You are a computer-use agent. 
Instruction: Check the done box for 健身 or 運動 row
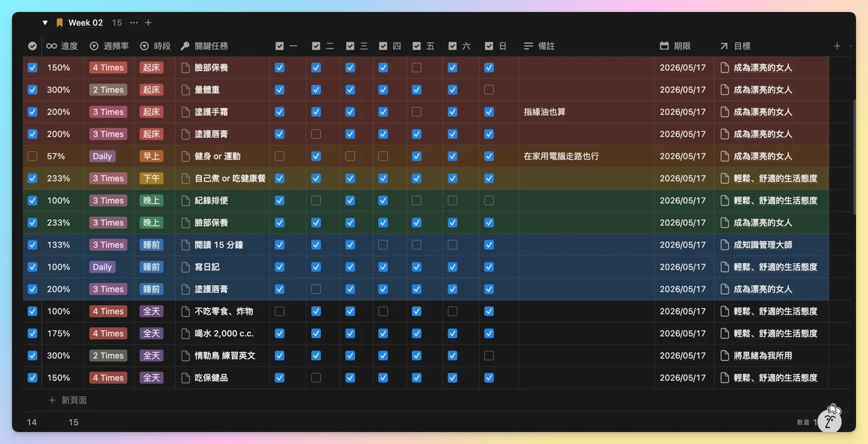pos(32,156)
